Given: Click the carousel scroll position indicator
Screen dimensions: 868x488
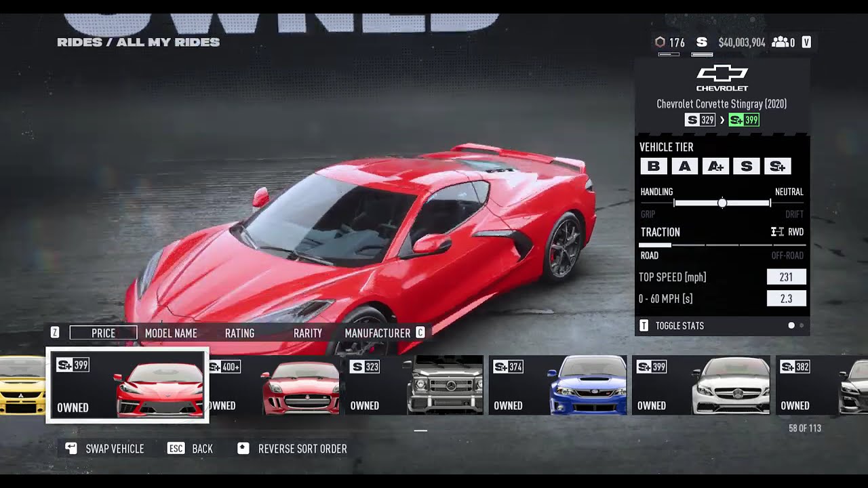Looking at the screenshot, I should coord(420,430).
